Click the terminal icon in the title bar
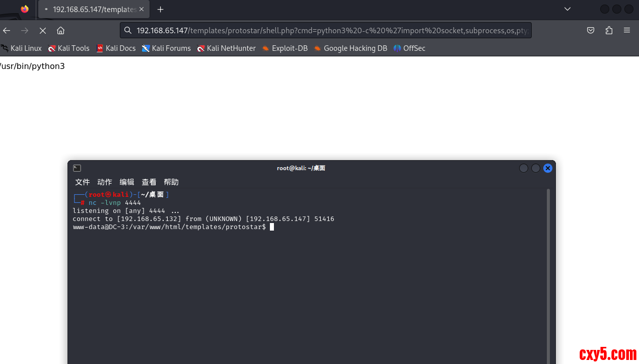The width and height of the screenshot is (639, 364). [x=77, y=168]
